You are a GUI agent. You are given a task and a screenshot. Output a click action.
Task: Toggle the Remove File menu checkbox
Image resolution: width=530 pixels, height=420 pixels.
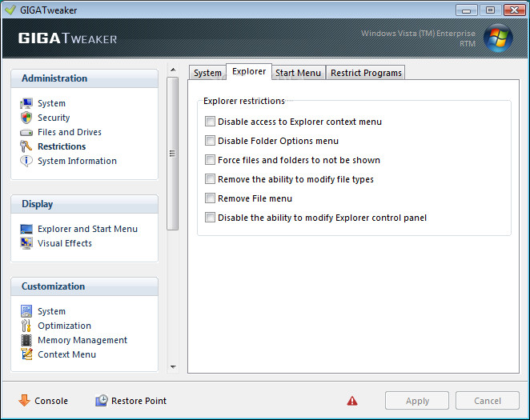click(x=210, y=198)
